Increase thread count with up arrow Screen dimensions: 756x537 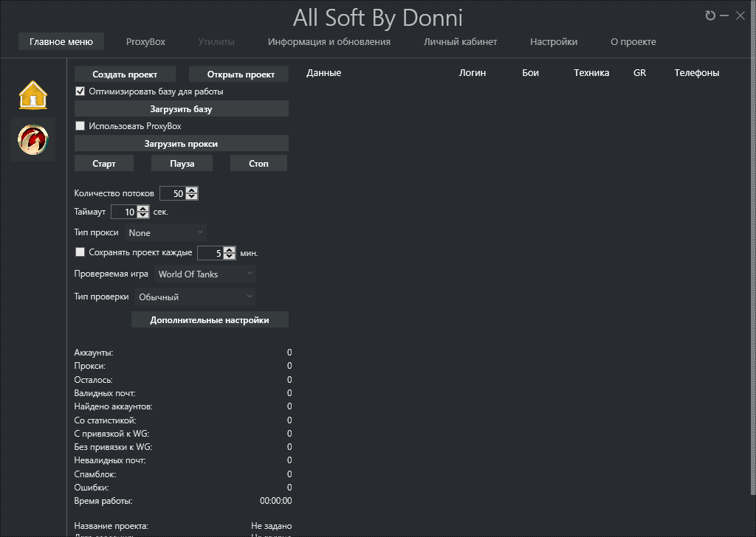click(192, 190)
